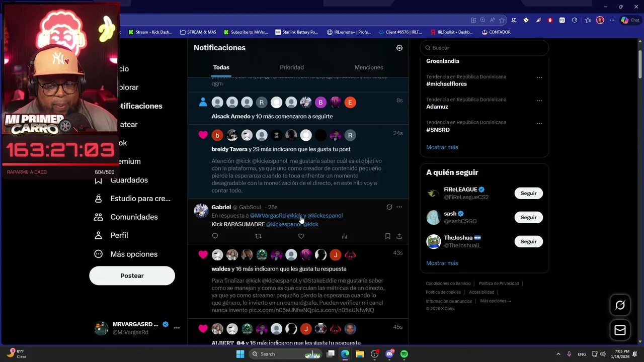Open #michaelflores trend
This screenshot has width=644, height=362.
(x=446, y=84)
